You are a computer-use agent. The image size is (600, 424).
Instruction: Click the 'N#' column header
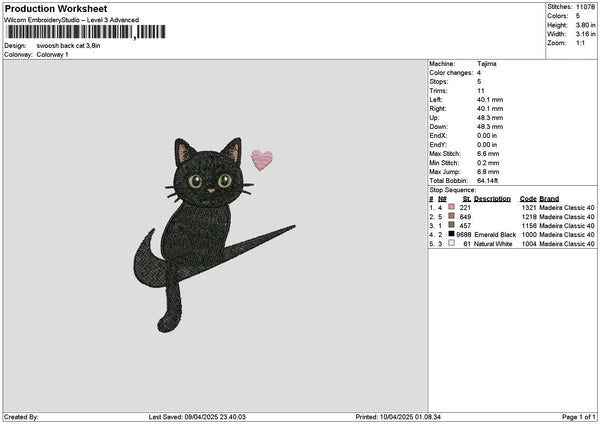(442, 199)
